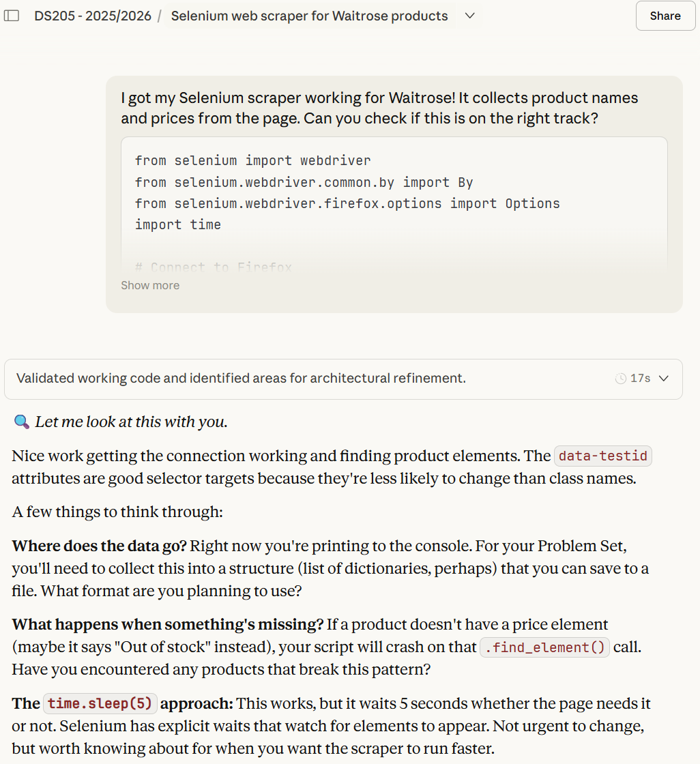The height and width of the screenshot is (764, 700).
Task: Click the 'I got my Selenium scraper working' message
Action: [x=379, y=108]
